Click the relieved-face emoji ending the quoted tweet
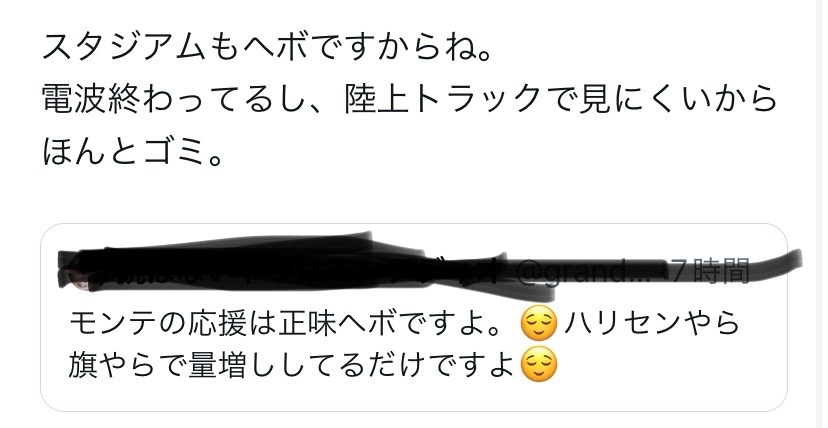The width and height of the screenshot is (828, 428). pyautogui.click(x=539, y=366)
